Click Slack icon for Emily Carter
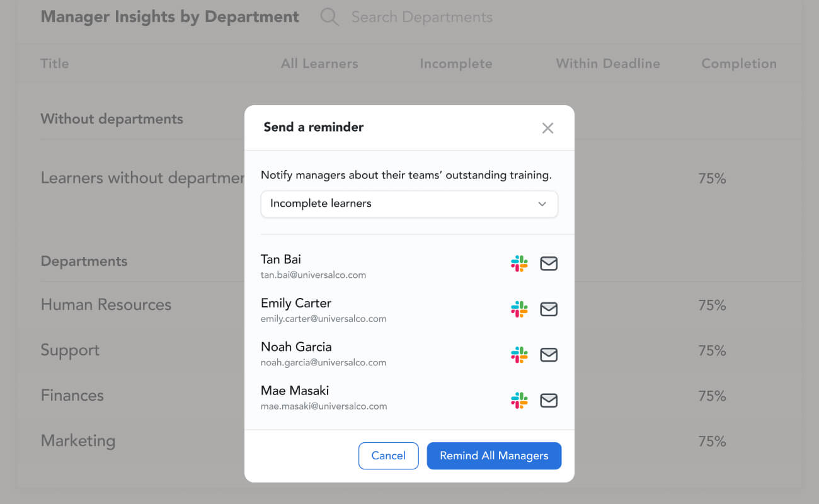Screen dimensions: 819x504 [x=519, y=309]
